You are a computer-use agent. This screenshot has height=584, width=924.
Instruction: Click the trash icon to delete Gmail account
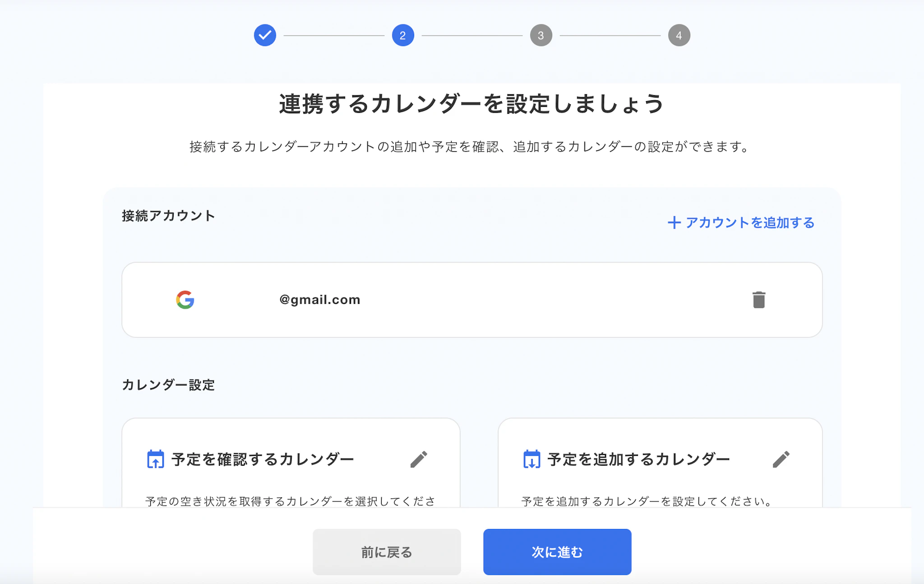[x=759, y=300]
